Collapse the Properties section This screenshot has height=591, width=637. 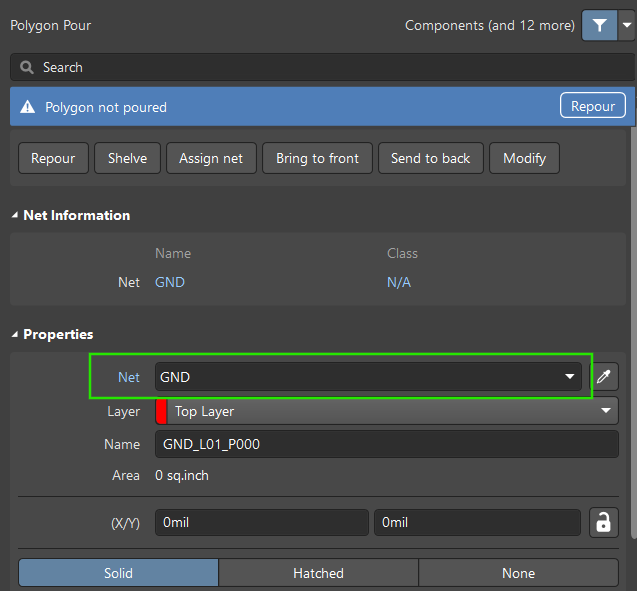tap(15, 334)
